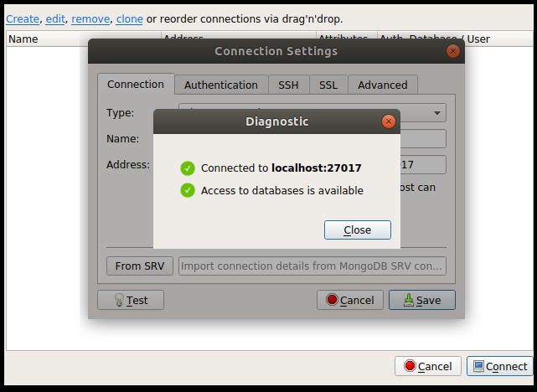Click the From SRV button
The width and height of the screenshot is (537, 392).
pos(140,266)
